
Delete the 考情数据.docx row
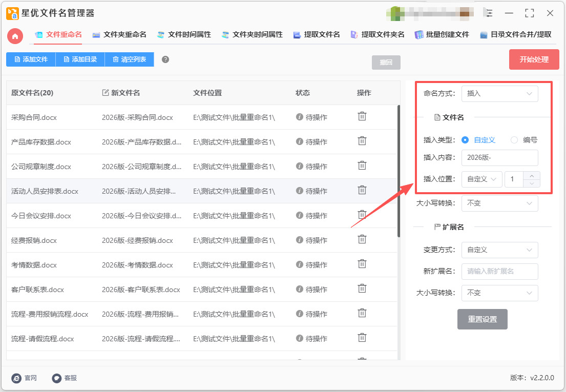coord(362,264)
